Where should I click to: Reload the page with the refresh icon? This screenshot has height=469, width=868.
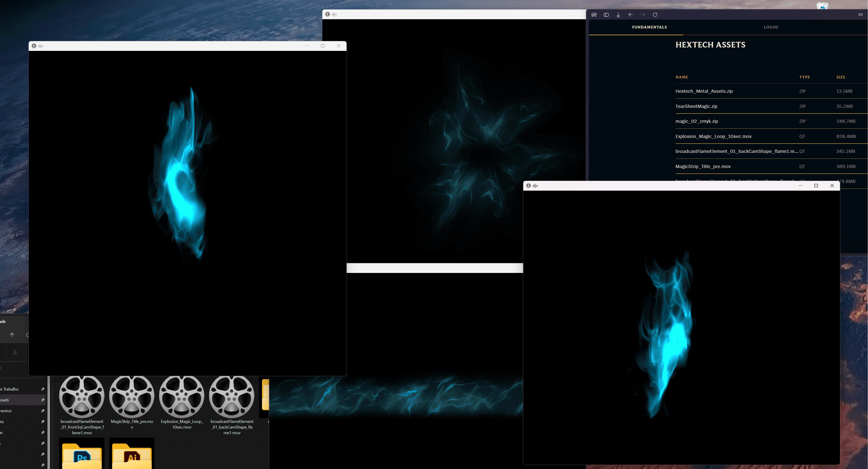[655, 14]
